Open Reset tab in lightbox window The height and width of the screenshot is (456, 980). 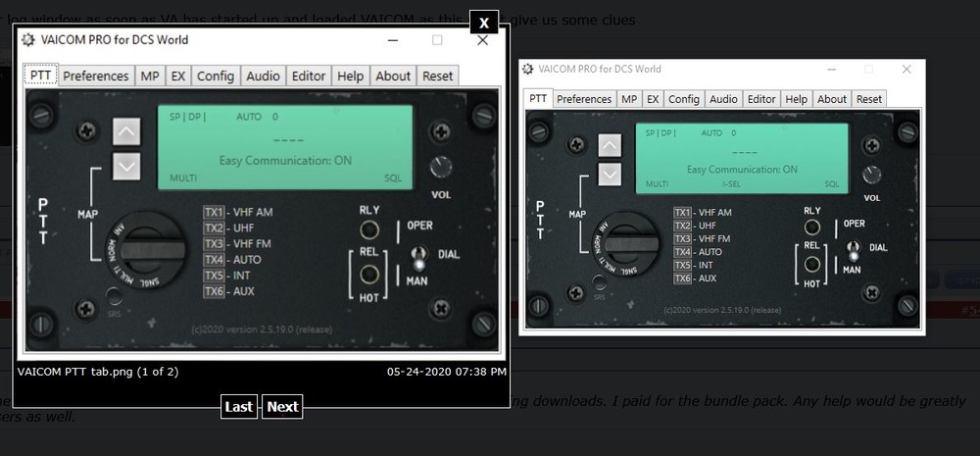click(x=437, y=76)
